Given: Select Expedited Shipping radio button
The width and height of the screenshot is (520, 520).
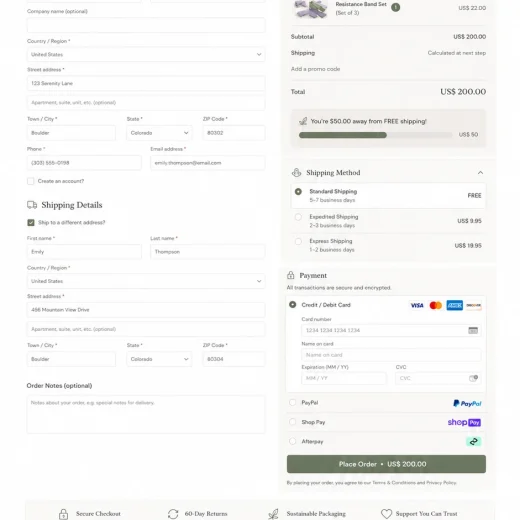Looking at the screenshot, I should point(298,217).
